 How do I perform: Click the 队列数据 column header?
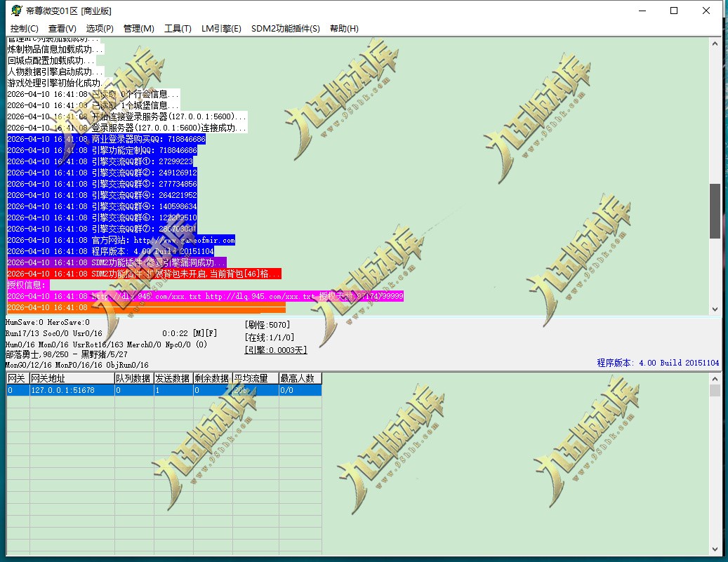click(134, 378)
